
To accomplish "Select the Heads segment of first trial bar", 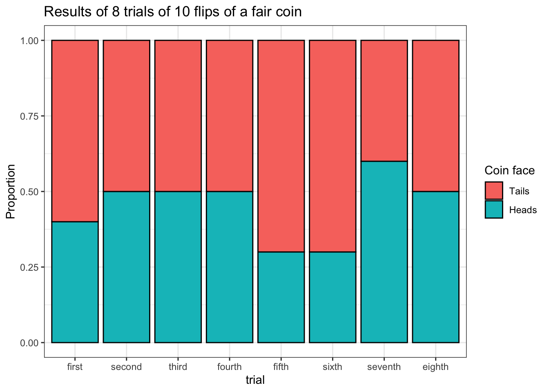I will pos(75,282).
